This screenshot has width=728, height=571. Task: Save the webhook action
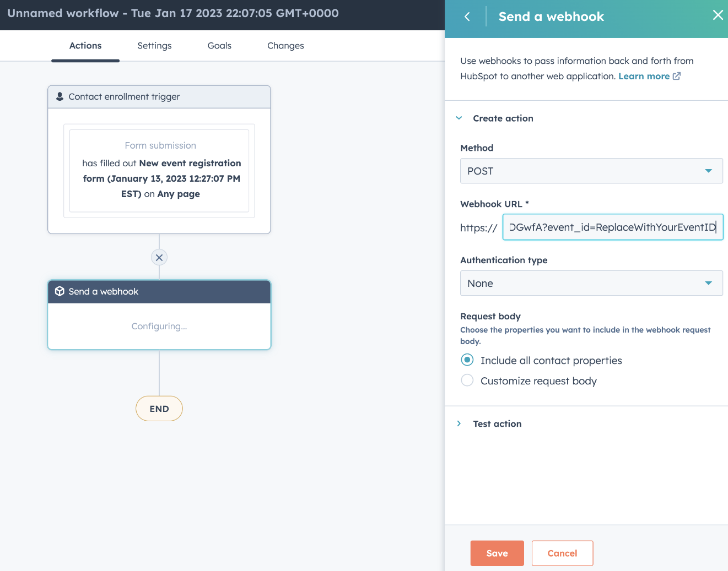click(x=497, y=553)
